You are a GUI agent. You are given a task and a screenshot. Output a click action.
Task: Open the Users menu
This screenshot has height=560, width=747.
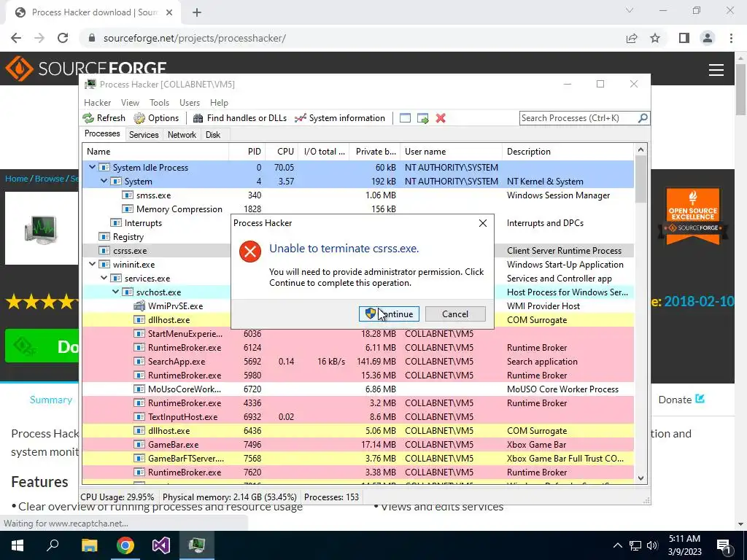[190, 102]
